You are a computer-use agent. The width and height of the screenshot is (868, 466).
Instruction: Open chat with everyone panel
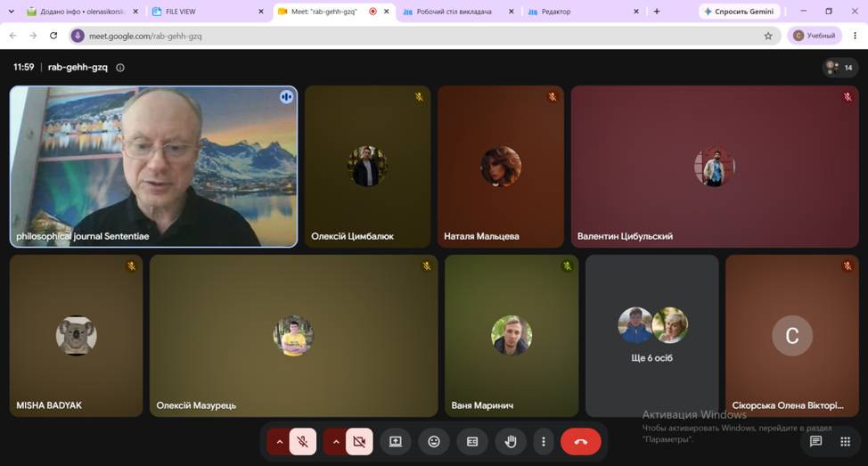coord(815,442)
